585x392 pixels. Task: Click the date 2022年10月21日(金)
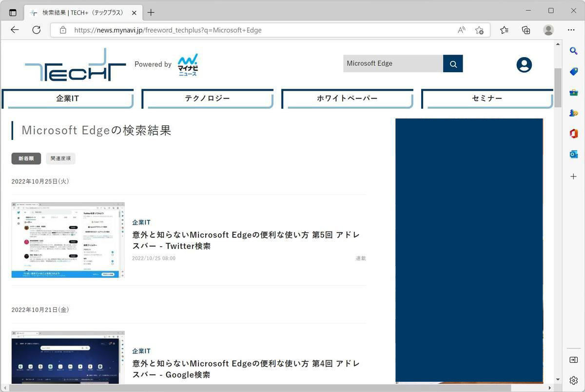pos(40,310)
